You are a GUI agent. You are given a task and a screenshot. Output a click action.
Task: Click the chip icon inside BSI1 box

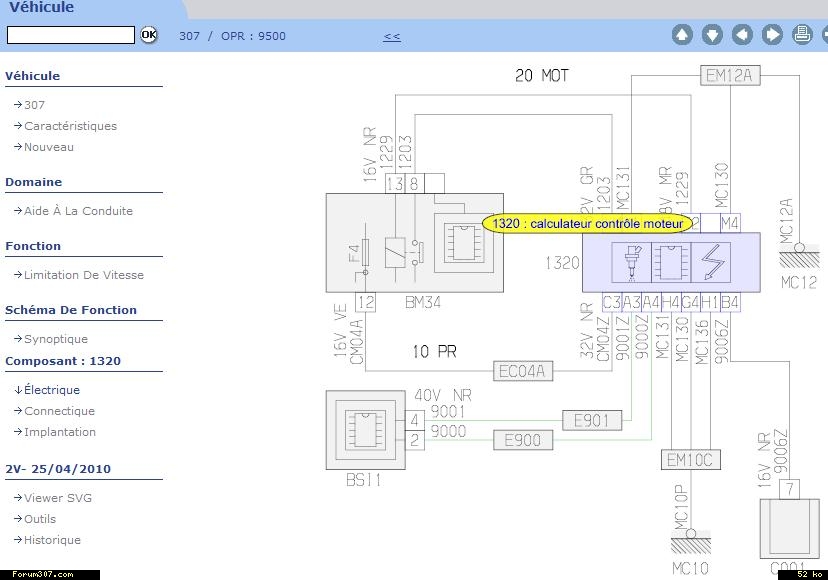[365, 430]
